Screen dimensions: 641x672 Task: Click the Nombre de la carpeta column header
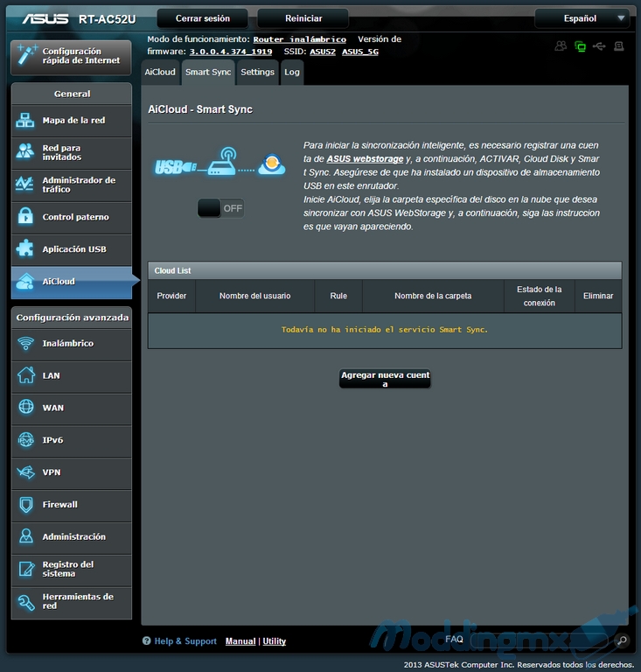[x=433, y=296]
